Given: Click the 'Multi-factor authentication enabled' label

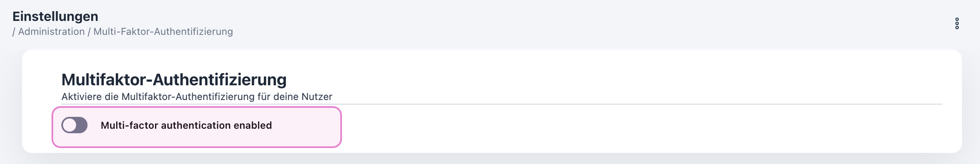Looking at the screenshot, I should pyautogui.click(x=186, y=125).
